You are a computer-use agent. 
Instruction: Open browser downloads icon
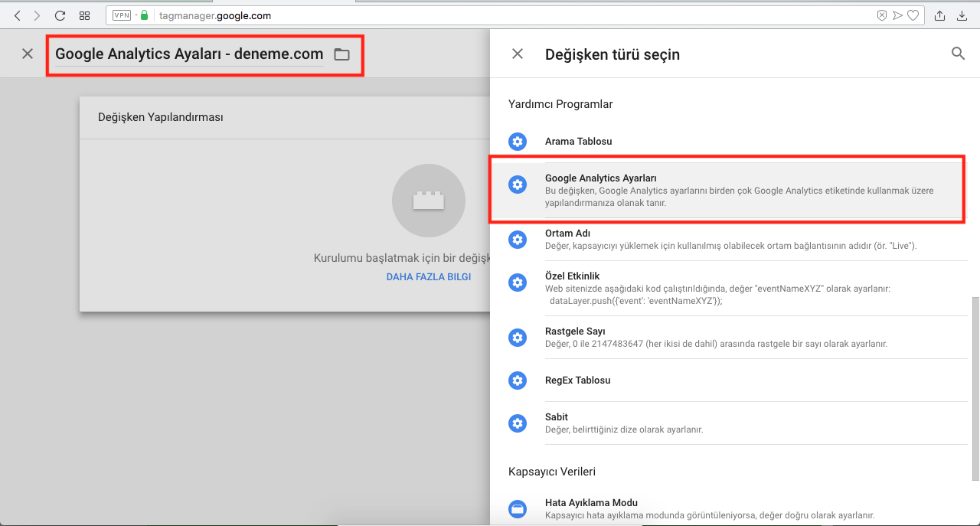click(x=962, y=15)
